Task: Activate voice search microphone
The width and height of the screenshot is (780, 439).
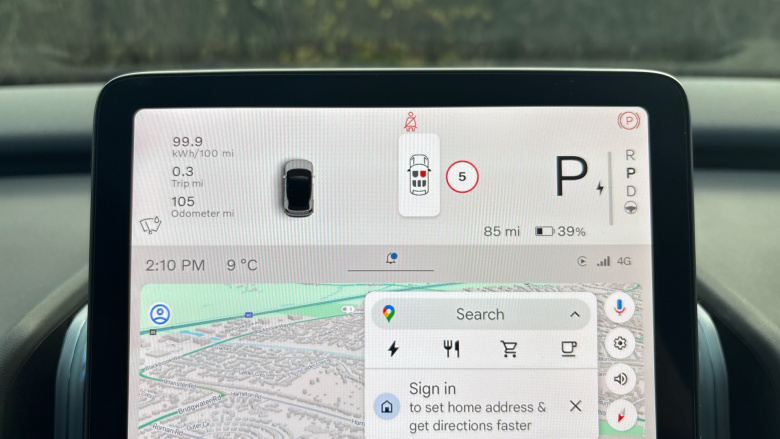Action: point(620,308)
